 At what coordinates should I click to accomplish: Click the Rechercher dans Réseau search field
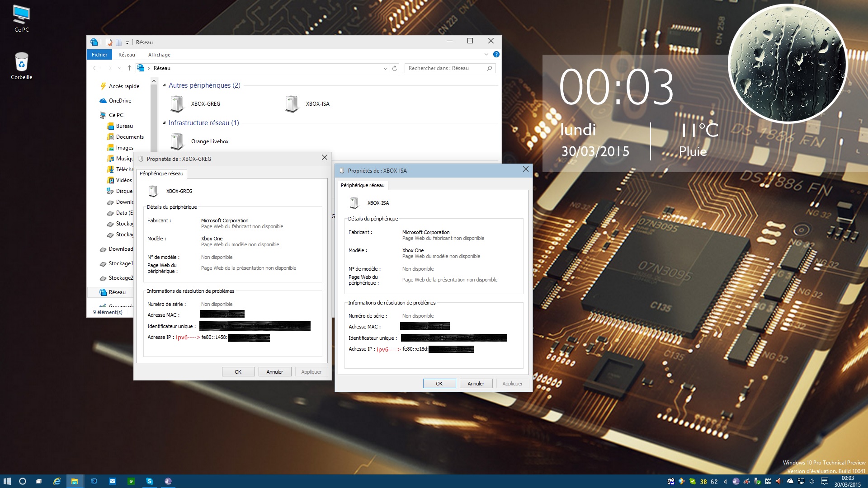(445, 68)
